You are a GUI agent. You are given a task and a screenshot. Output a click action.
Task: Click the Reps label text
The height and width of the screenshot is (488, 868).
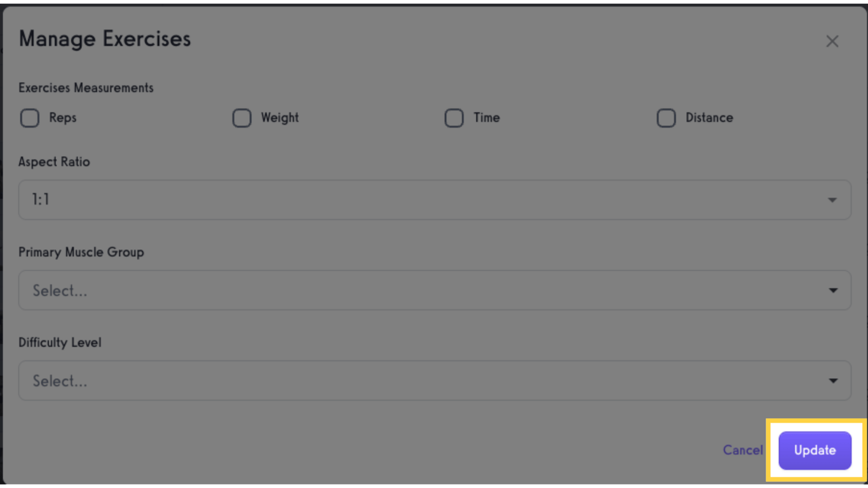(64, 118)
